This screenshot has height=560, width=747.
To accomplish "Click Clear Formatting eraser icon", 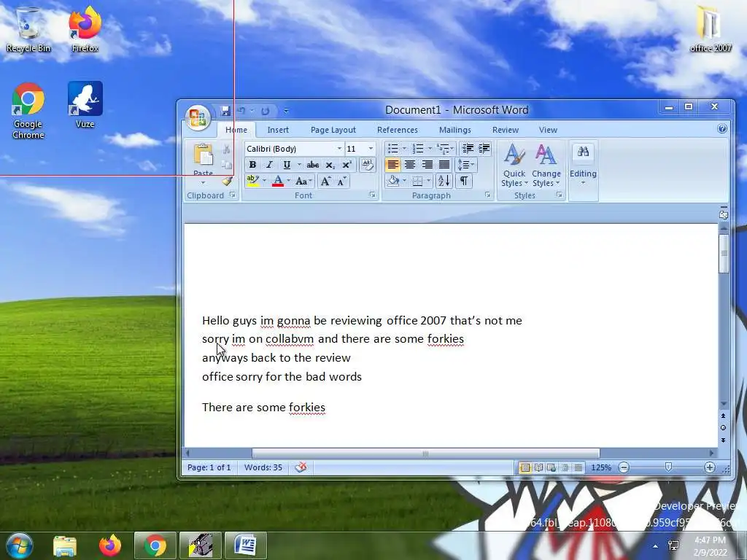I will pos(367,165).
